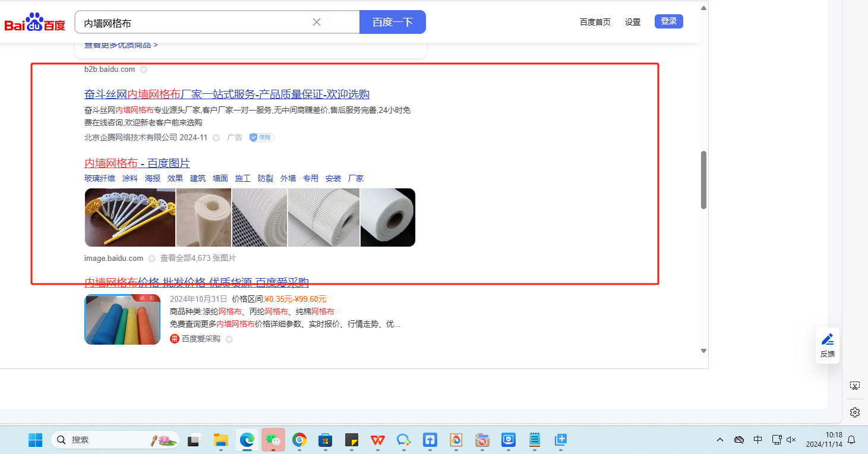
Task: Toggle the muted volume icon in tray
Action: point(791,440)
